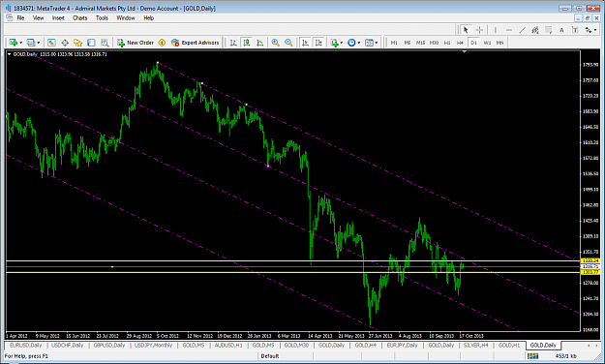Switch to Line Chart display

pos(260,43)
